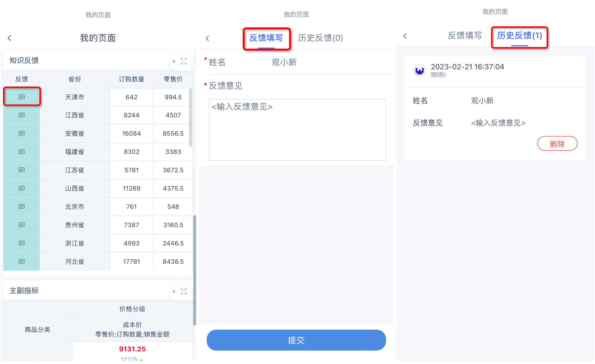
Task: Click feedback icon in 安徽省 row
Action: click(x=22, y=134)
